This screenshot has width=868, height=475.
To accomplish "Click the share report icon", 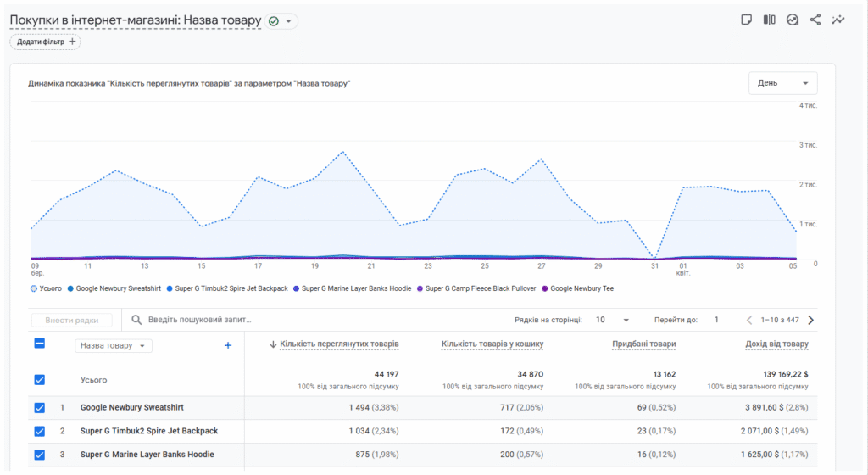I will [815, 20].
